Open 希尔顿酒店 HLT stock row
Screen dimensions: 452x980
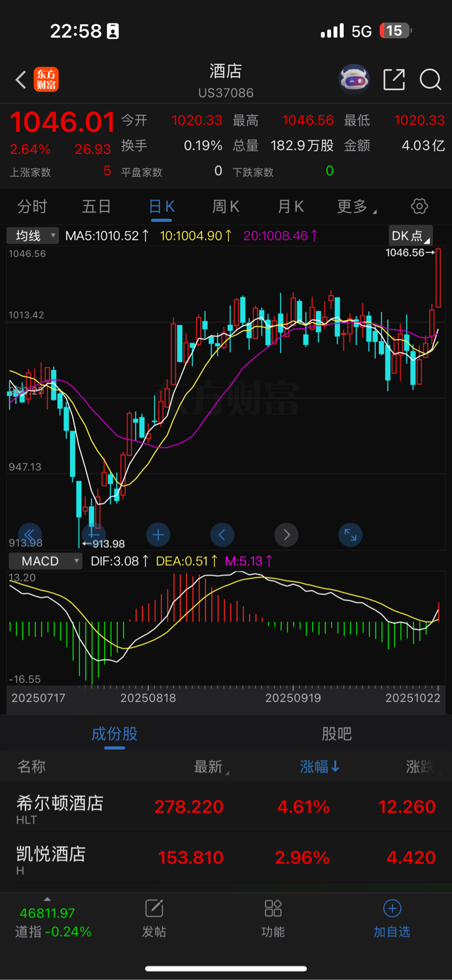pyautogui.click(x=226, y=808)
